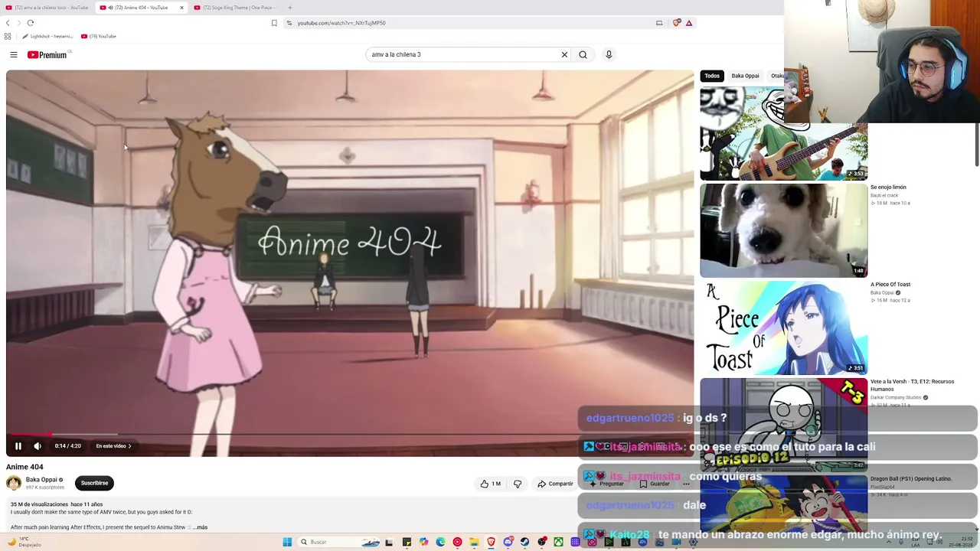Pause the video playback
The width and height of the screenshot is (980, 551).
click(18, 446)
